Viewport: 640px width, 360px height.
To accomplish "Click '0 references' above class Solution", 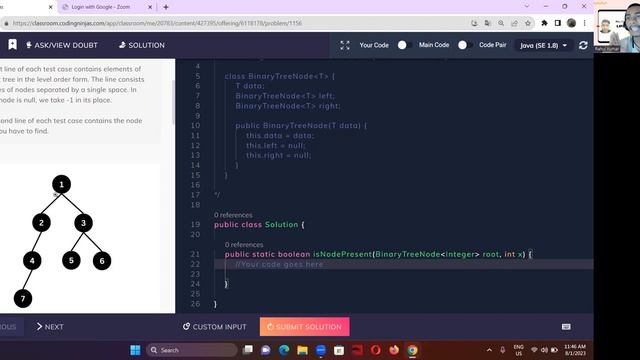I will pyautogui.click(x=233, y=215).
